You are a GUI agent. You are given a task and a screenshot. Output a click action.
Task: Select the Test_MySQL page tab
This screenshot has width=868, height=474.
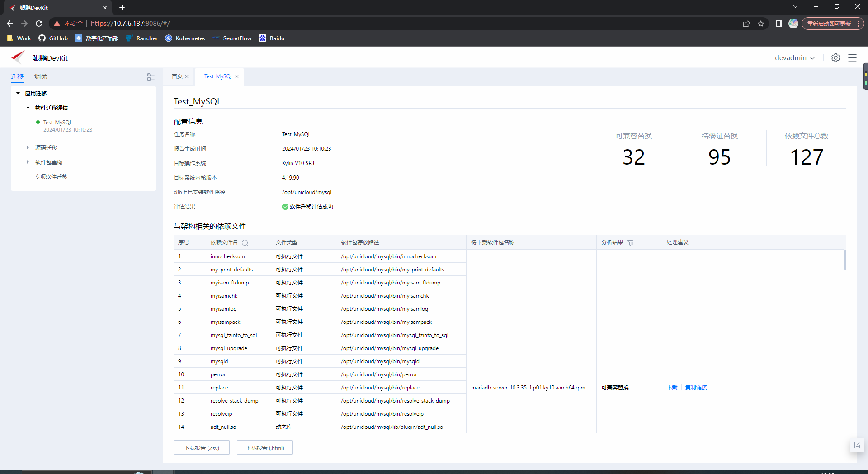pyautogui.click(x=218, y=76)
